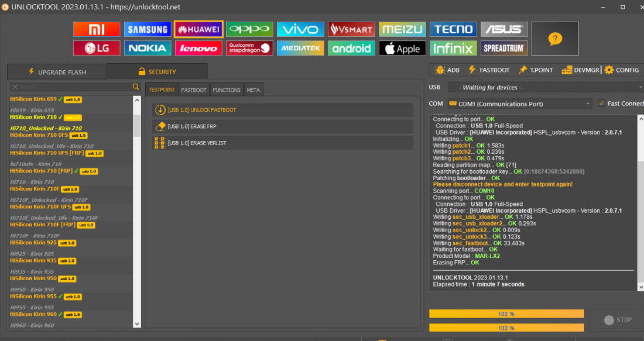Open the question mark help tile
This screenshot has width=644, height=341.
[x=555, y=39]
